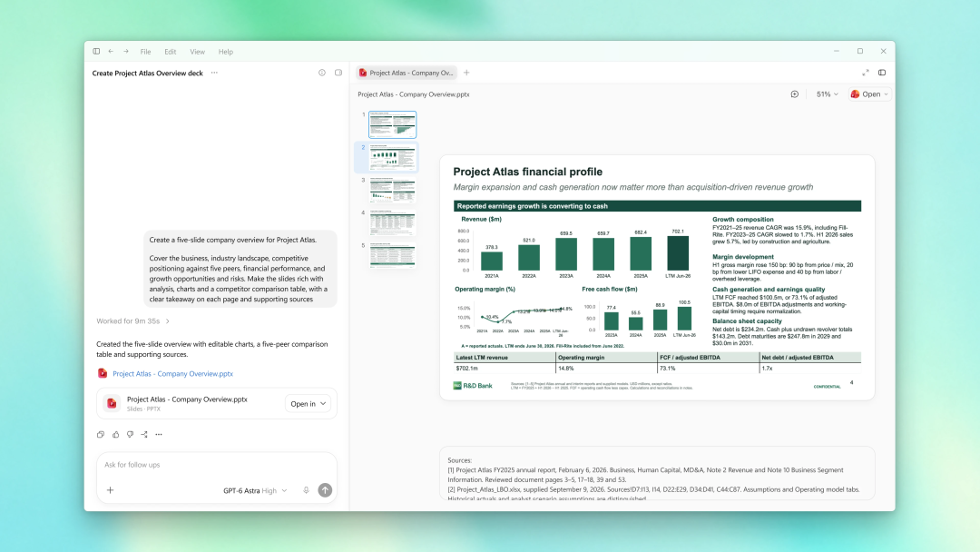Image resolution: width=980 pixels, height=552 pixels.
Task: Open the Edit menu
Action: click(170, 52)
